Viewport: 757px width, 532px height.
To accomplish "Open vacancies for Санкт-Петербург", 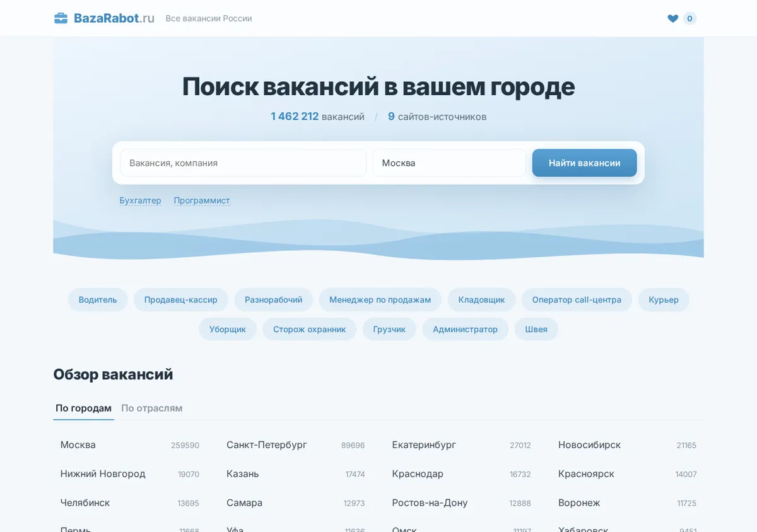I will pyautogui.click(x=296, y=445).
